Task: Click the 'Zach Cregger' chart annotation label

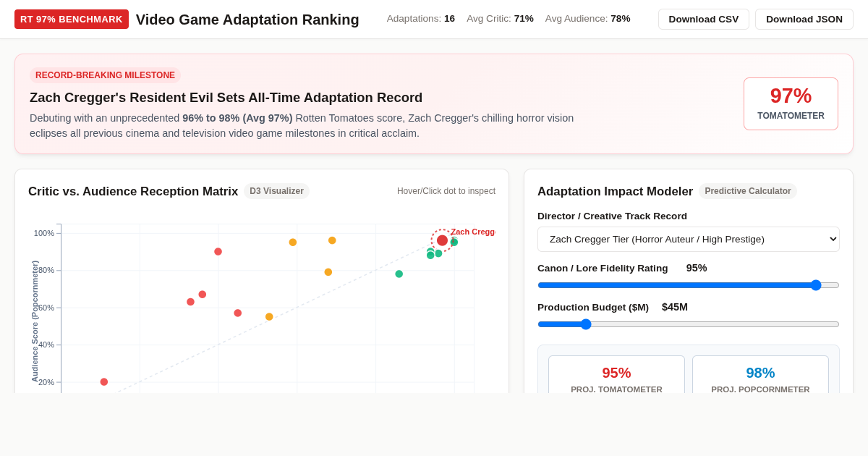Action: pyautogui.click(x=472, y=232)
